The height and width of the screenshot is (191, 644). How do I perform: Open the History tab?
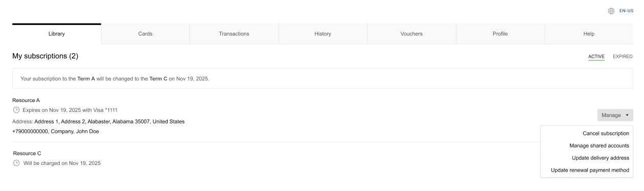(323, 34)
